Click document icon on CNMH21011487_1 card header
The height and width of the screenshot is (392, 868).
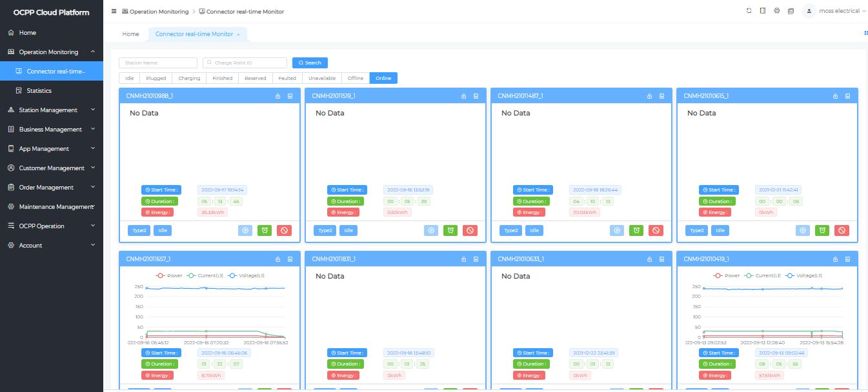(662, 96)
